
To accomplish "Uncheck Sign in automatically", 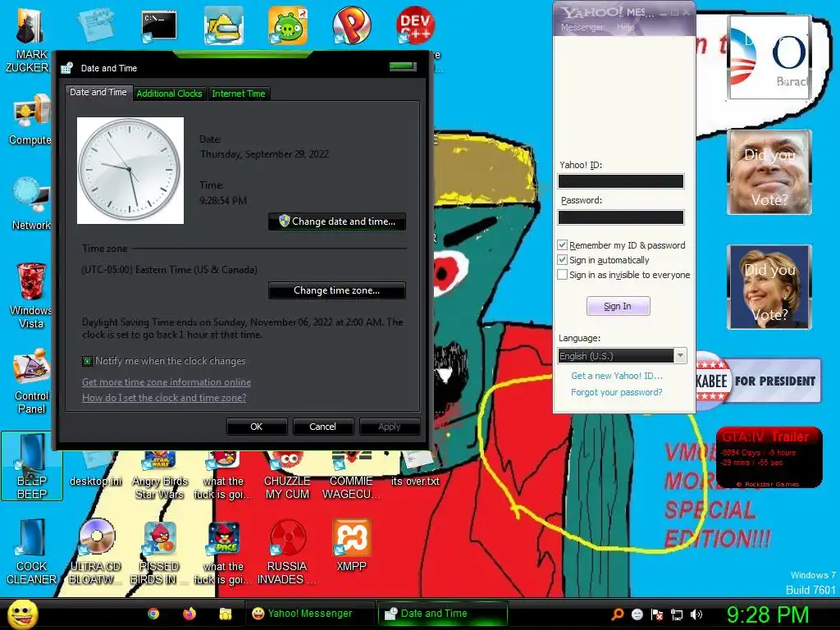I will [x=562, y=260].
